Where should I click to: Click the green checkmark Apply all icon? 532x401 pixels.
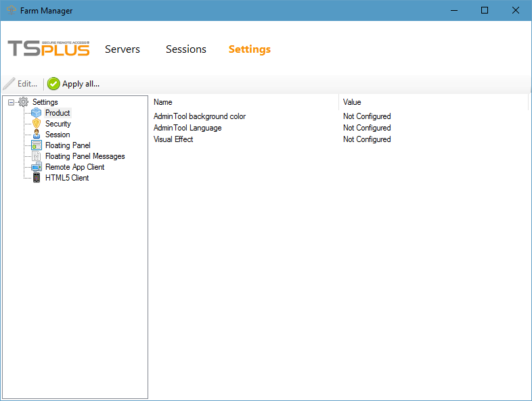(x=53, y=84)
